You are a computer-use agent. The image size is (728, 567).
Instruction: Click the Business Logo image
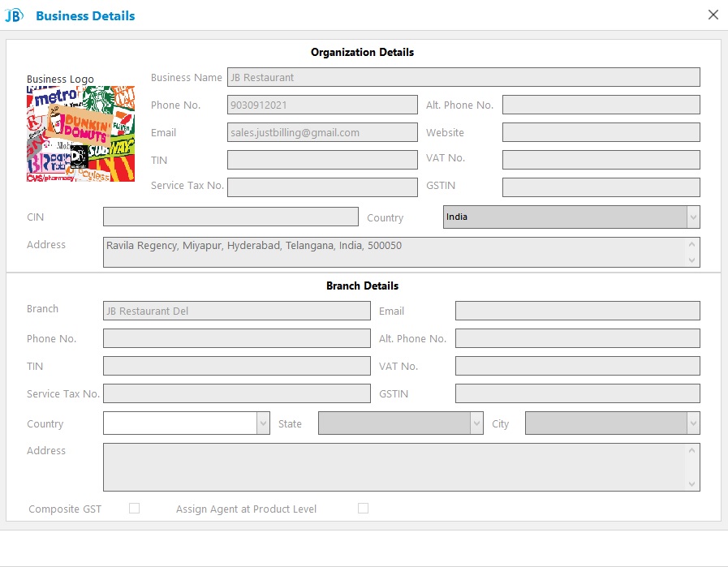(x=81, y=134)
